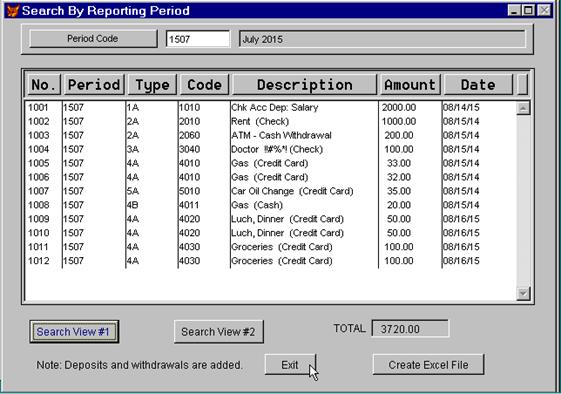Viewport: 561px width, 394px height.
Task: Click the code 2010
Action: tap(190, 121)
